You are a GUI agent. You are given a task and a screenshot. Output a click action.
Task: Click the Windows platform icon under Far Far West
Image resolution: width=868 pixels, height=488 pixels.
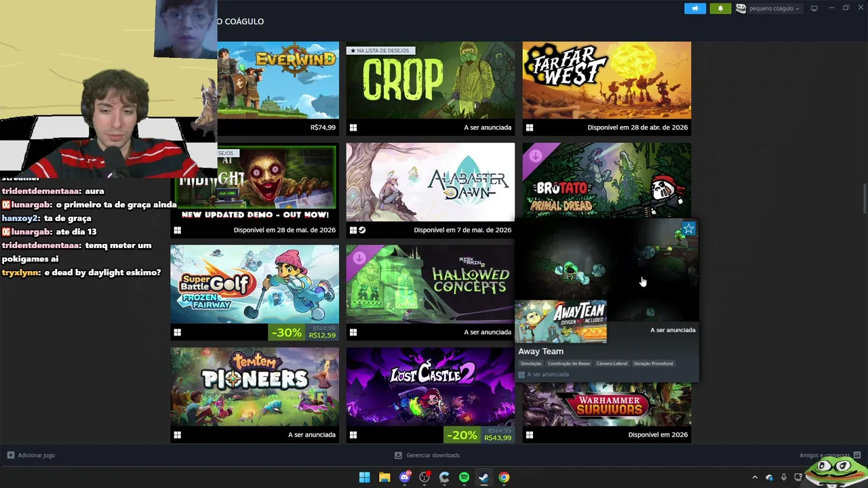(x=530, y=127)
